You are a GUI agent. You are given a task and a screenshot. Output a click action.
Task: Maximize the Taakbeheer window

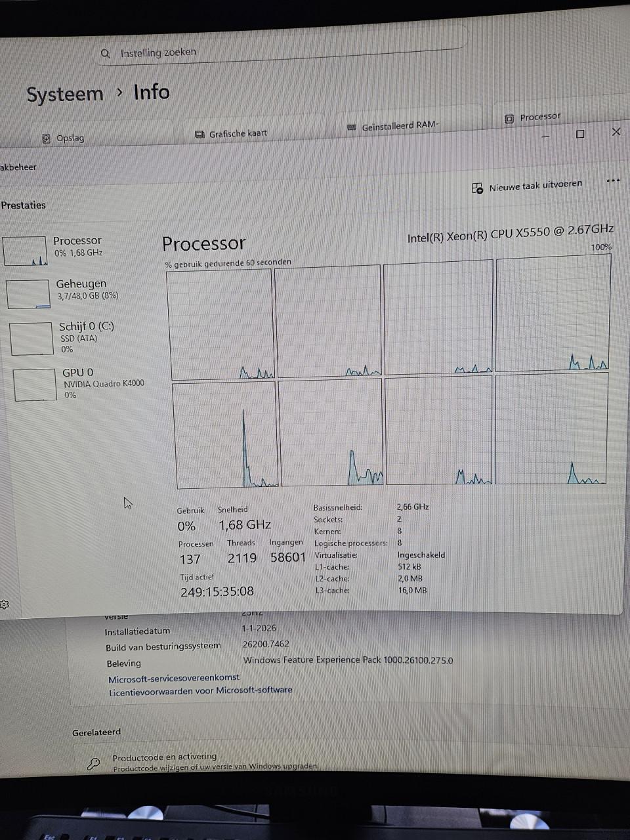580,134
